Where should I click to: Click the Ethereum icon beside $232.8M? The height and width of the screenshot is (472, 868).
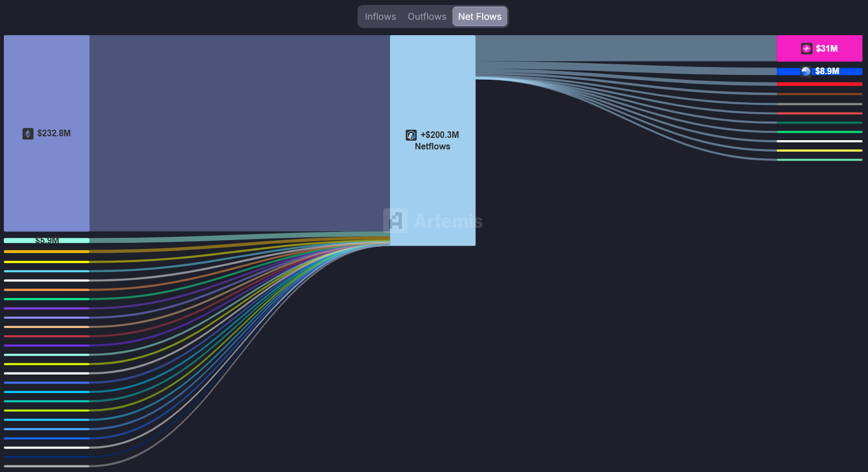[28, 134]
